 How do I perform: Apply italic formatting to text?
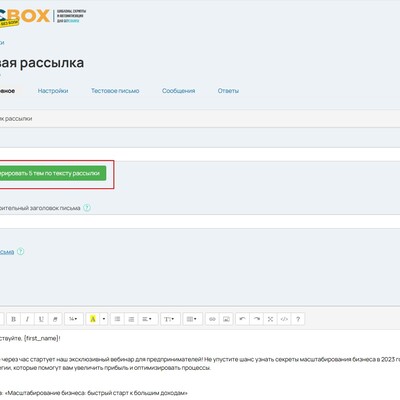point(27,319)
